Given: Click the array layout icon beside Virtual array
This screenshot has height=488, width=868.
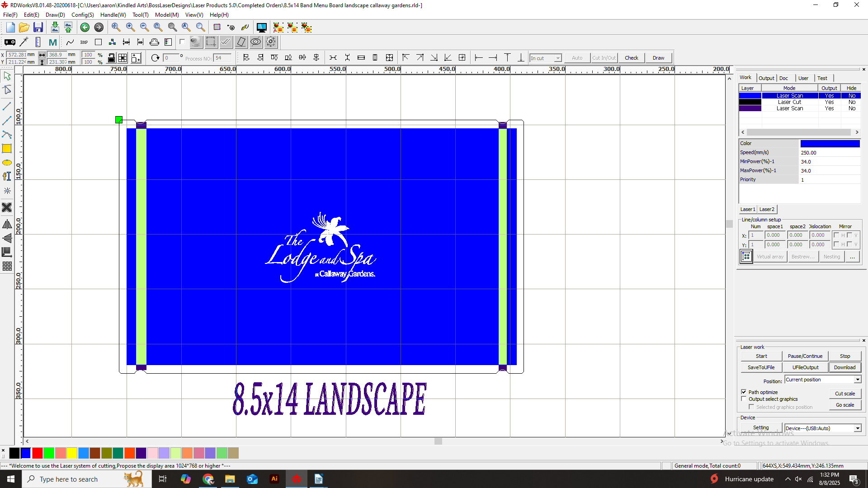Looking at the screenshot, I should pos(746,257).
